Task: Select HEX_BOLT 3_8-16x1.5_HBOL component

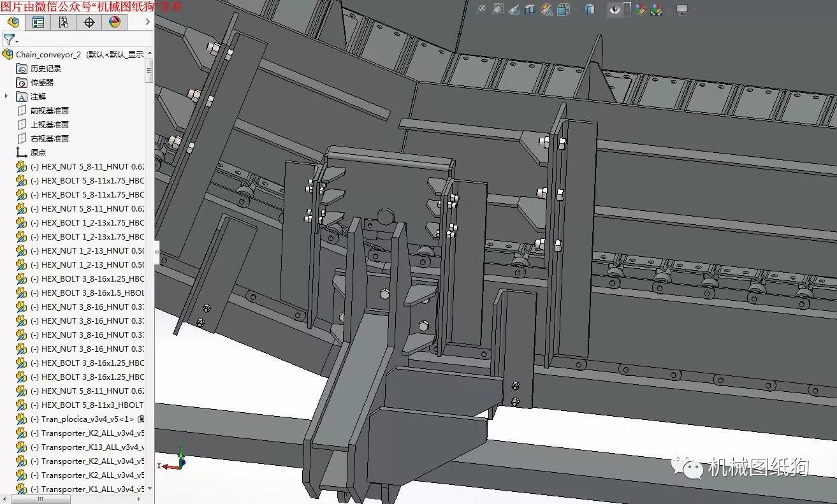Action: (x=80, y=293)
